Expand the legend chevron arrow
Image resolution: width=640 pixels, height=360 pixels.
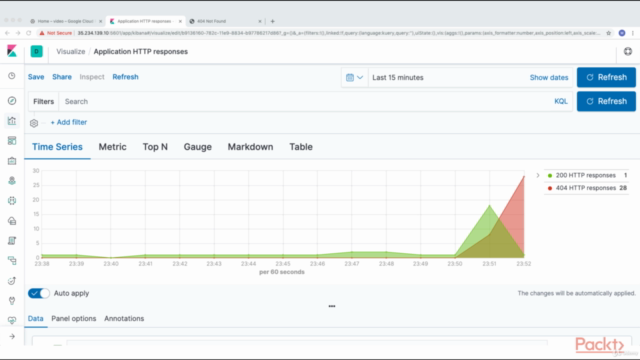coord(538,175)
